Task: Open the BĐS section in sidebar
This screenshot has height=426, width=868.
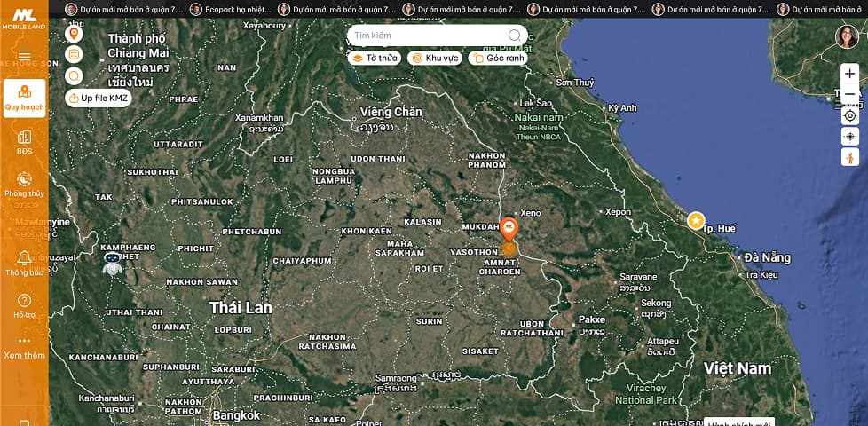Action: [24, 142]
